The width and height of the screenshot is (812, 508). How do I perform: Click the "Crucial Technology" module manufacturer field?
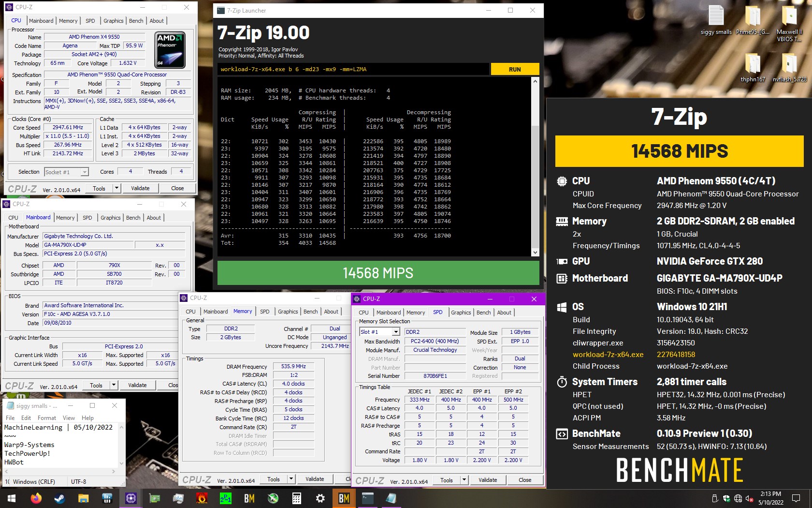click(435, 350)
